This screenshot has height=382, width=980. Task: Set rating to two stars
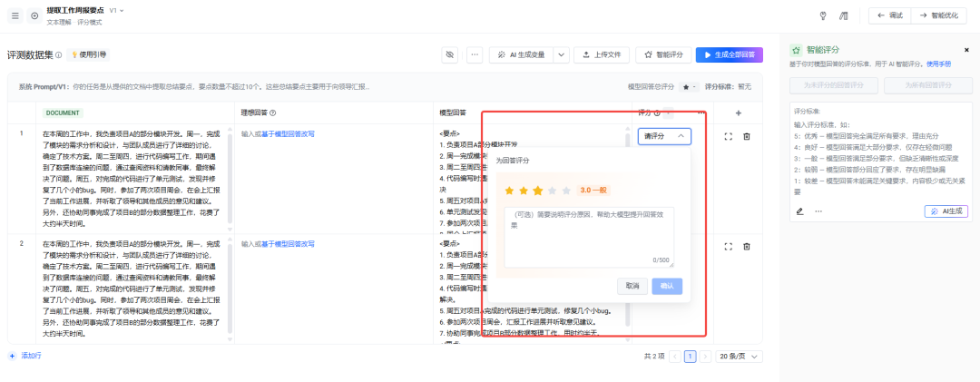(x=524, y=190)
